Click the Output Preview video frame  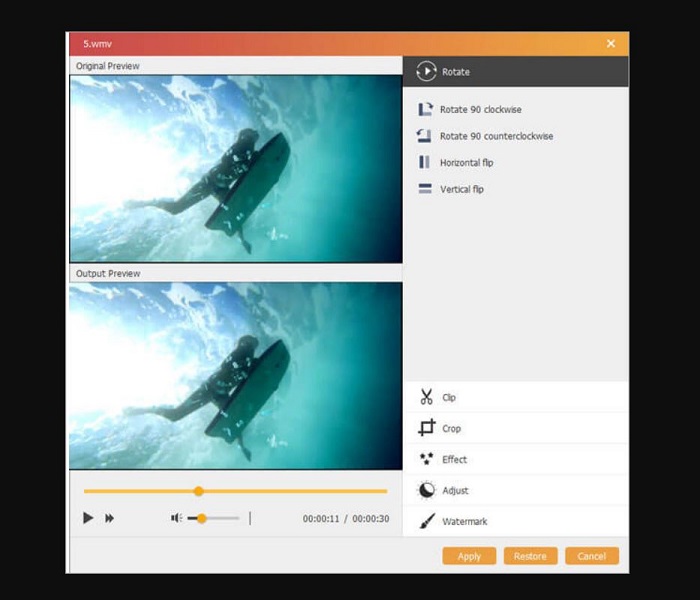tap(236, 376)
